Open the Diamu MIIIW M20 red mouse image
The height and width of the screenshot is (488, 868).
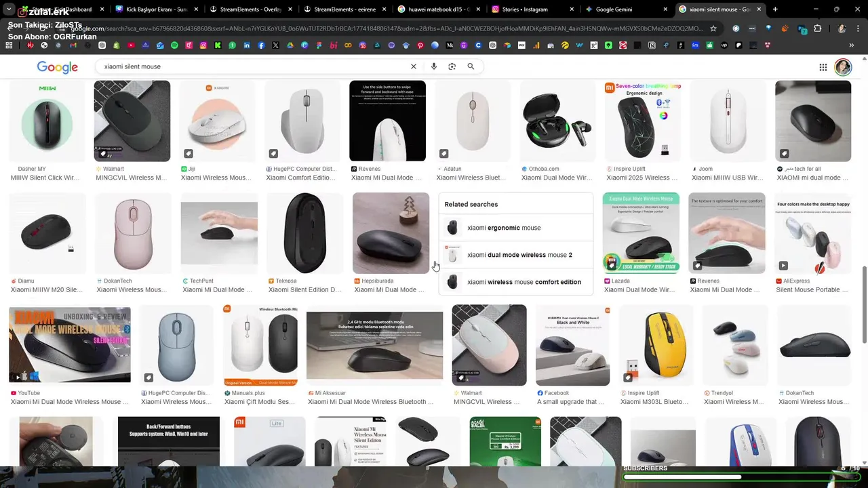[x=47, y=233]
